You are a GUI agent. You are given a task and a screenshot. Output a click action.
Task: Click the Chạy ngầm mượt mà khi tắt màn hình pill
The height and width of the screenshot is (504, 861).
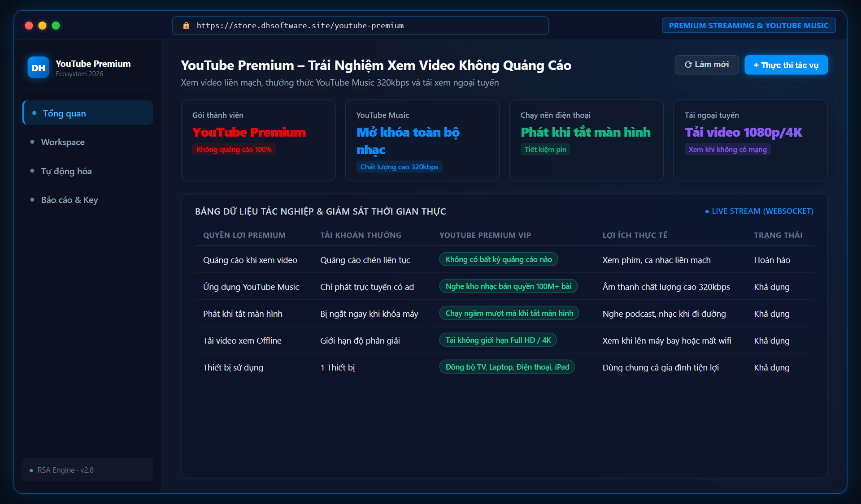click(x=509, y=313)
